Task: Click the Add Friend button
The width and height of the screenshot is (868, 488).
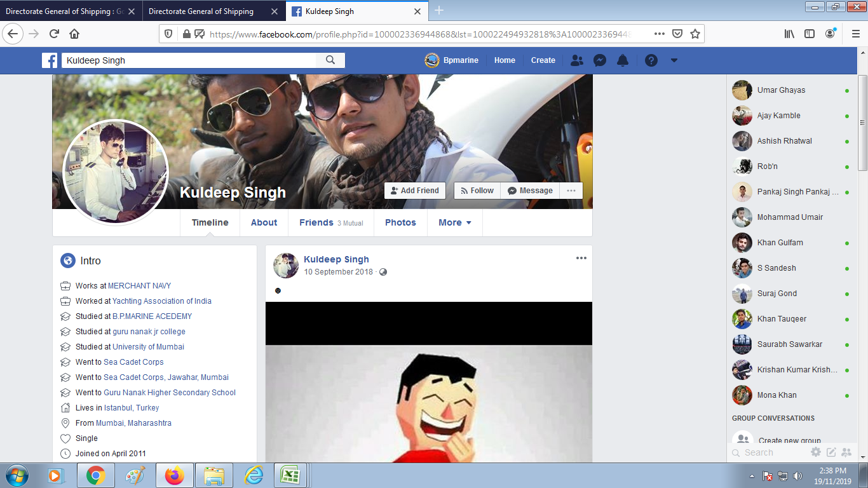Action: tap(415, 191)
